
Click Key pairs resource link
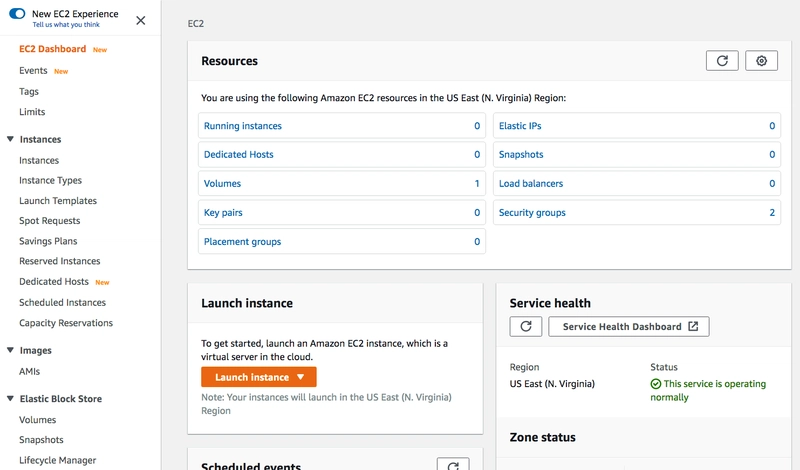click(223, 212)
